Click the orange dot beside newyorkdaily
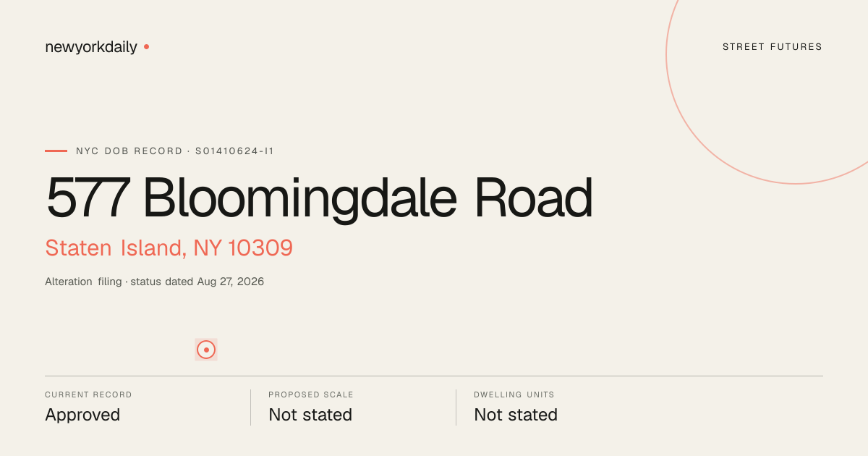 click(146, 46)
